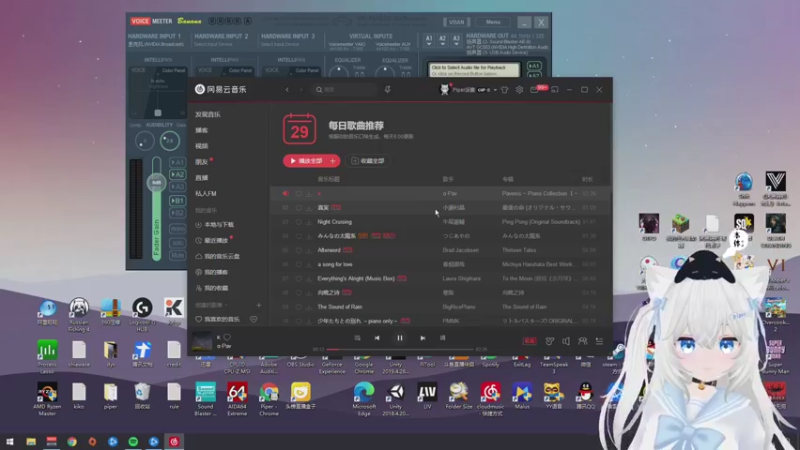This screenshot has height=450, width=800.
Task: Open File Explorer from the taskbar
Action: (x=31, y=441)
